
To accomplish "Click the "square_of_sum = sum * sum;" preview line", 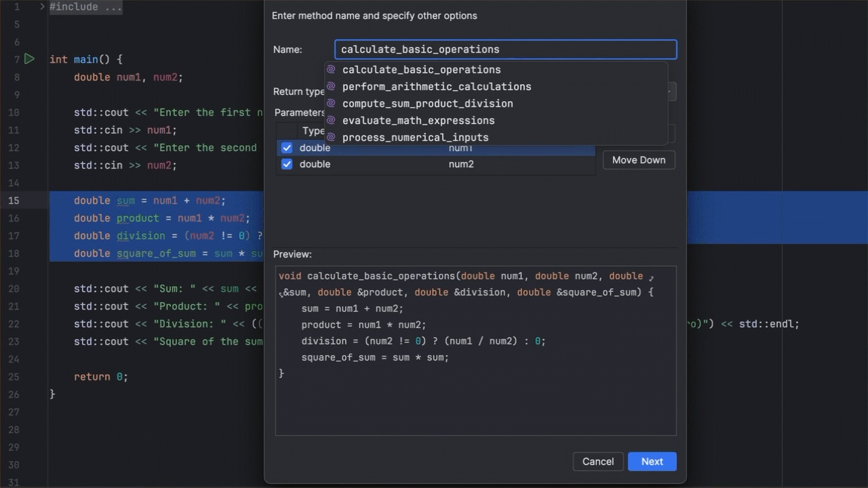I will 375,357.
